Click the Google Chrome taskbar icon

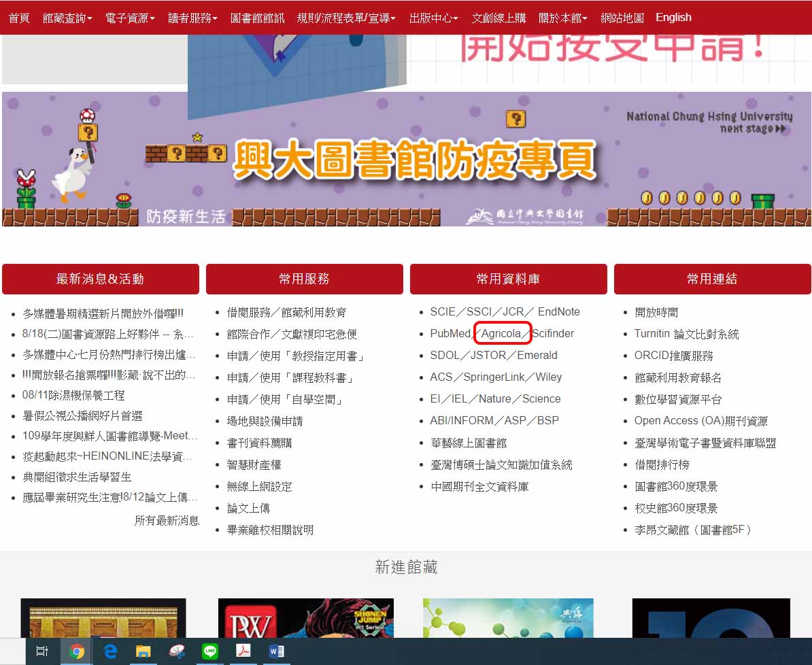coord(77,651)
